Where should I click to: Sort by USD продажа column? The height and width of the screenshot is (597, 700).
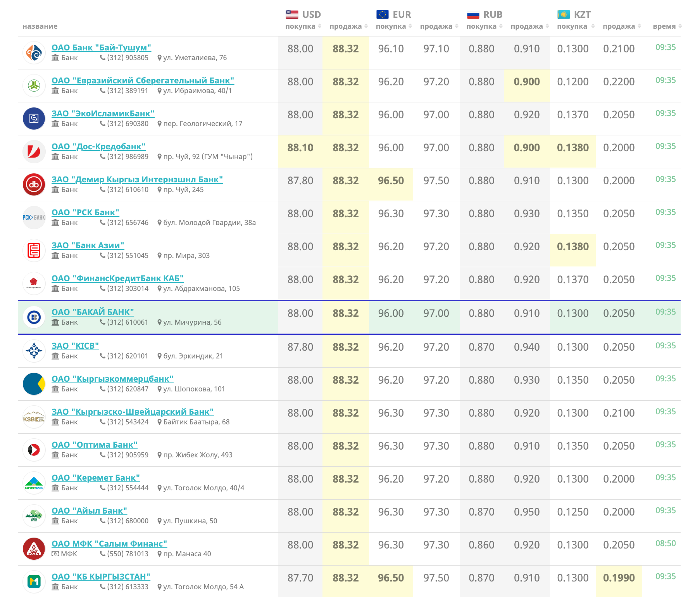coord(349,26)
